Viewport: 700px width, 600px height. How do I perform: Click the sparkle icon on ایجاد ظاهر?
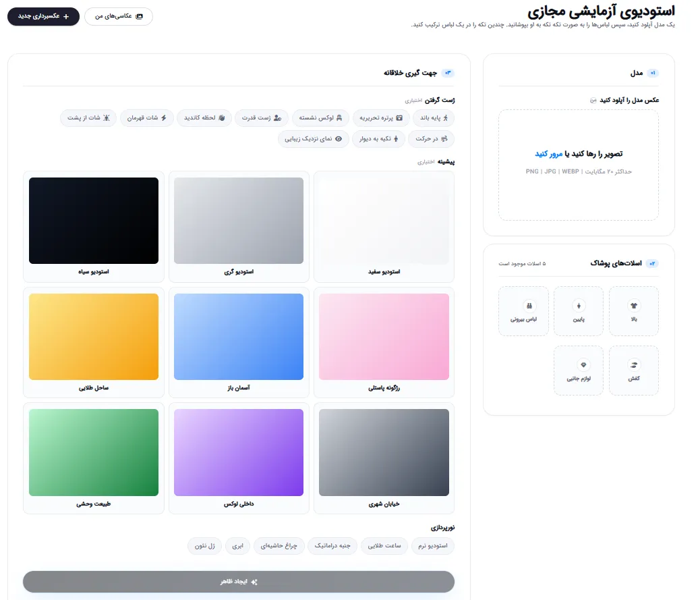click(x=254, y=582)
